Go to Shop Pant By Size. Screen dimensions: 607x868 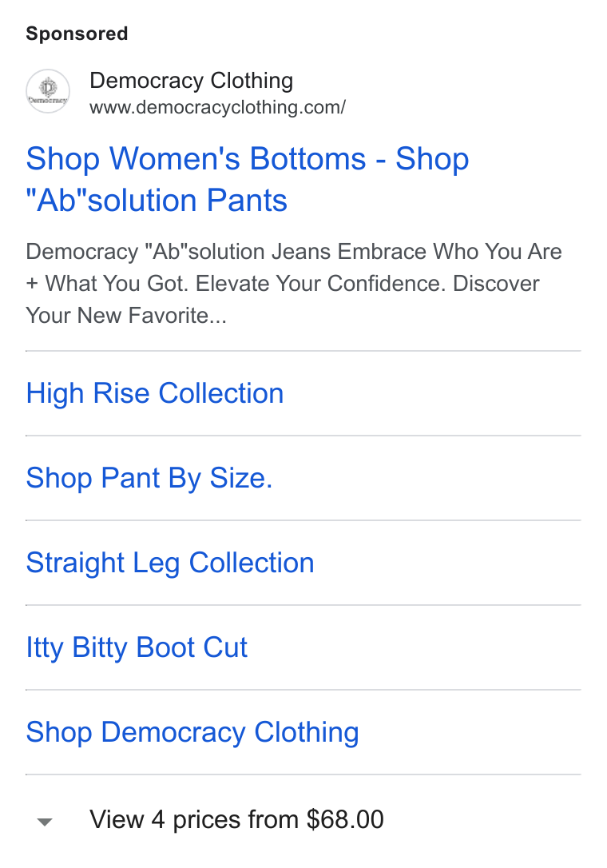[x=149, y=478]
